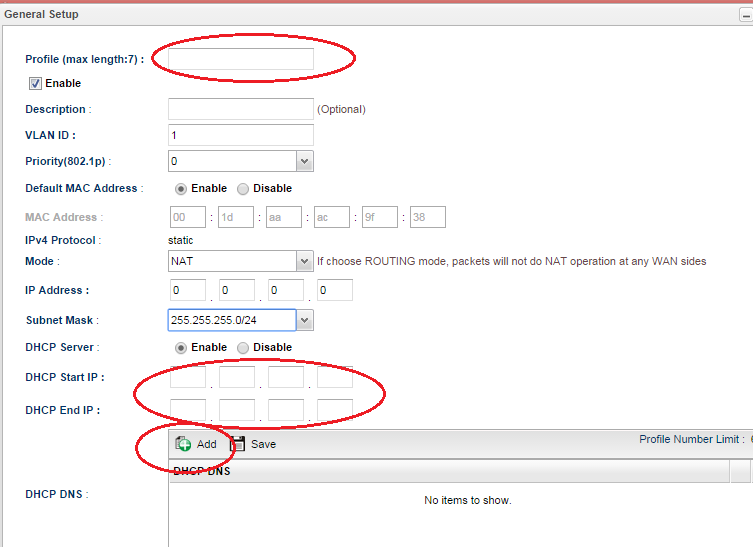Collapse the General Setup panel arrow
Screen dimensions: 753x547
(x=747, y=15)
